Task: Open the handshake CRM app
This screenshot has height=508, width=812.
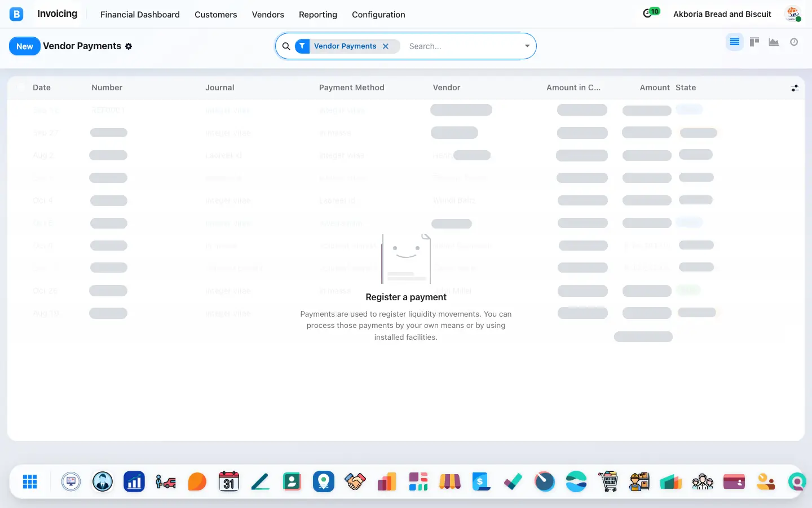Action: click(355, 481)
